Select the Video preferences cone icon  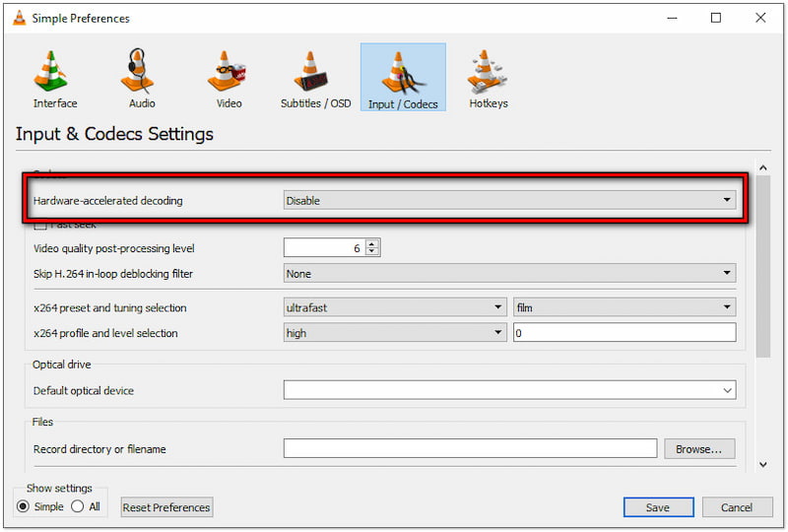(x=229, y=74)
